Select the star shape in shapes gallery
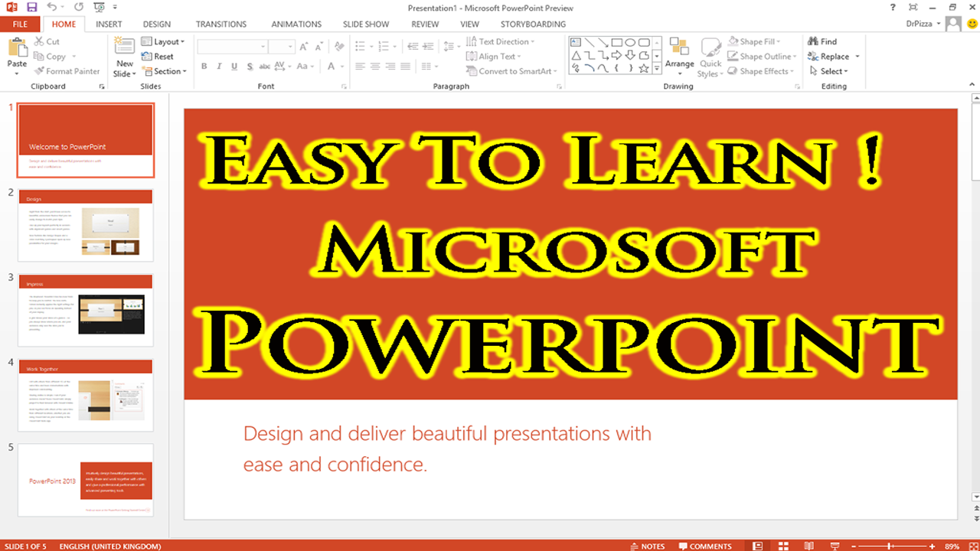Screen dimensions: 980x551 click(644, 68)
